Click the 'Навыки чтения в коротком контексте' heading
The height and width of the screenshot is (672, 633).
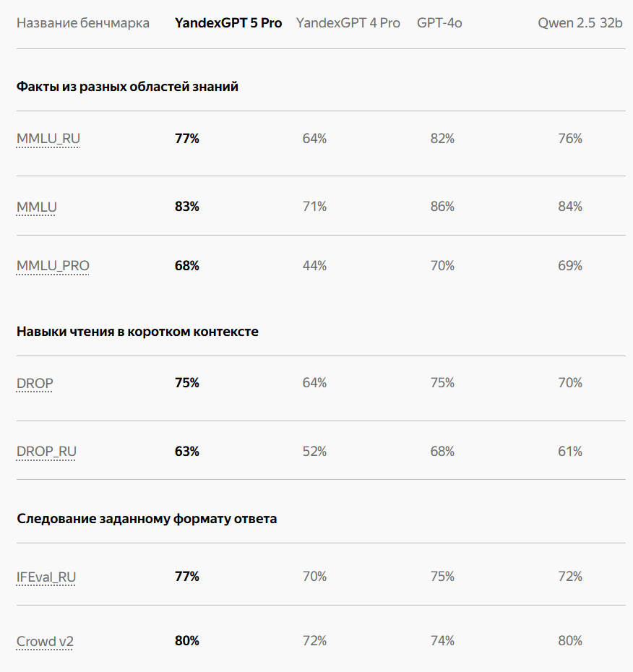tap(137, 332)
